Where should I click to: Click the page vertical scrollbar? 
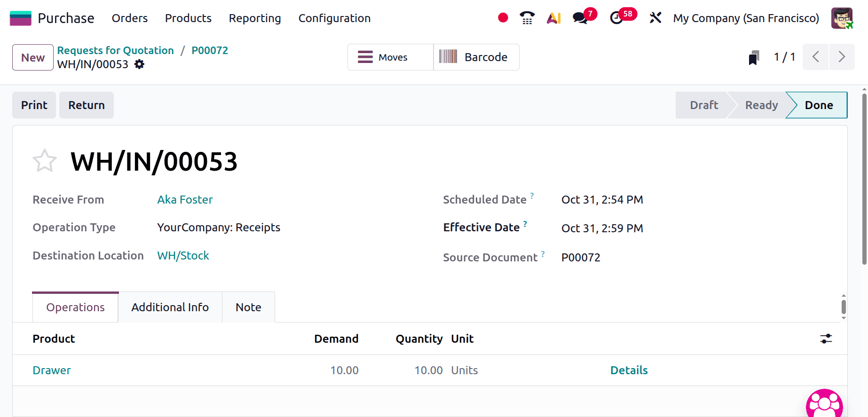point(864,179)
